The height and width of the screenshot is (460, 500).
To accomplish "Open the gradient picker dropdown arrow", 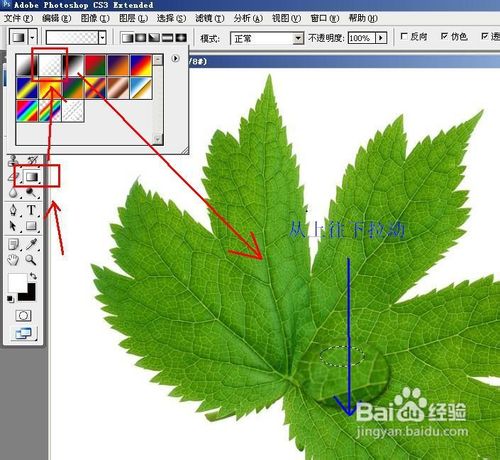I will tap(102, 37).
